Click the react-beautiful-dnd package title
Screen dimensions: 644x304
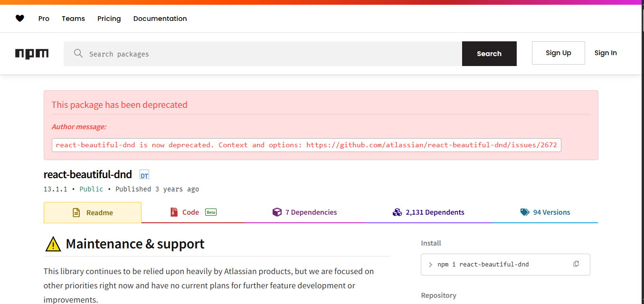tap(88, 174)
